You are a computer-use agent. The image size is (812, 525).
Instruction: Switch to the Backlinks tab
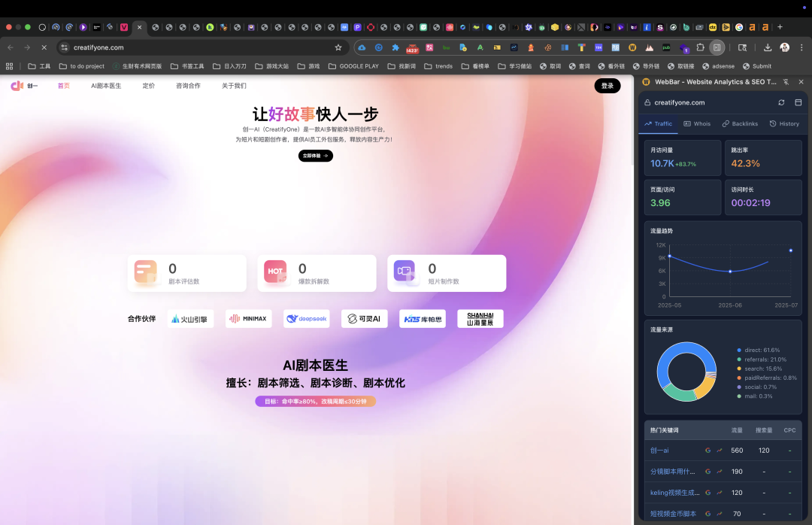tap(740, 124)
